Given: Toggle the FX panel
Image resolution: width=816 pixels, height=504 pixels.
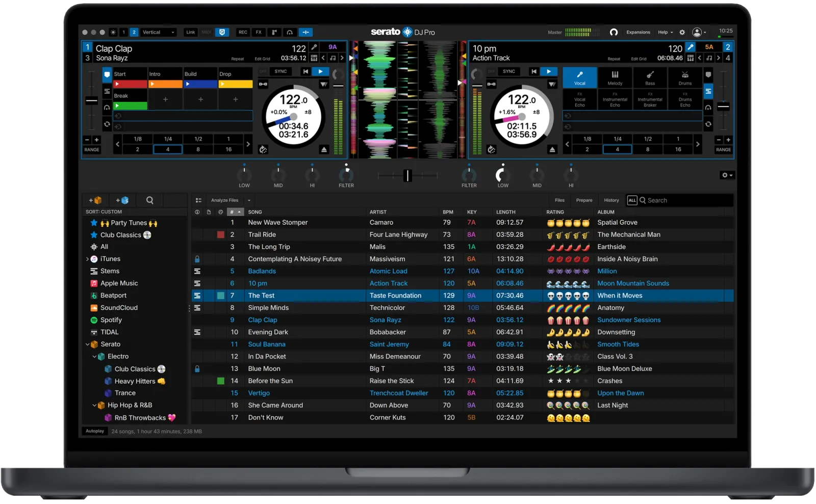Looking at the screenshot, I should click(x=259, y=32).
